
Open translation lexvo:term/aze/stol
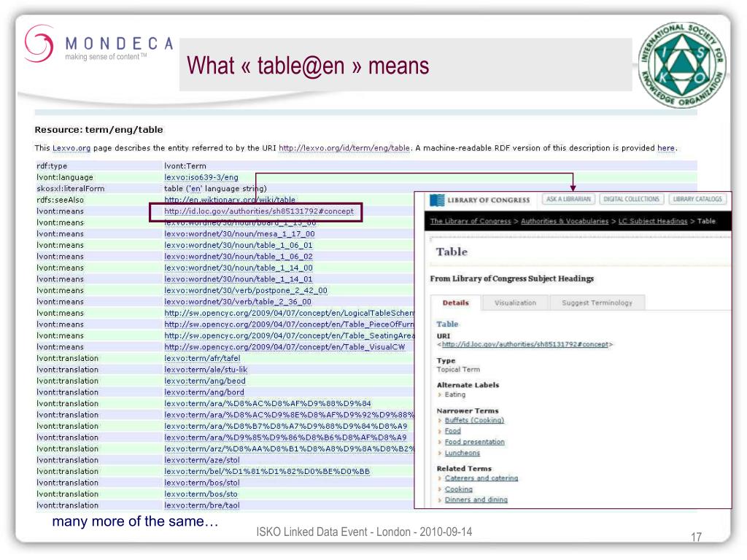point(202,460)
